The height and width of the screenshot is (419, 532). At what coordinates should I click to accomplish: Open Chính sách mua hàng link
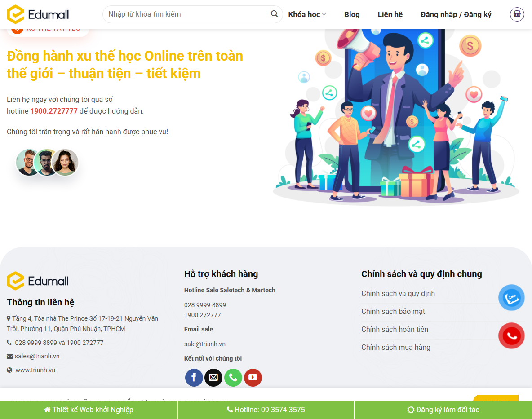click(x=396, y=347)
